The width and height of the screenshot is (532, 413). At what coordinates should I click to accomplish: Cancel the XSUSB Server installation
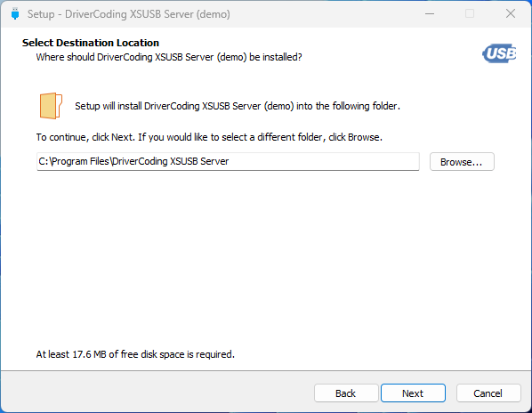click(488, 393)
